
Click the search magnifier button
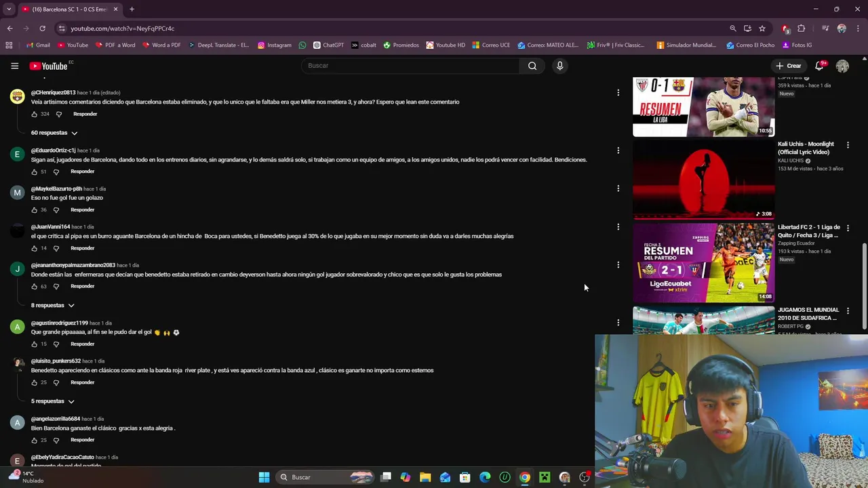(532, 66)
